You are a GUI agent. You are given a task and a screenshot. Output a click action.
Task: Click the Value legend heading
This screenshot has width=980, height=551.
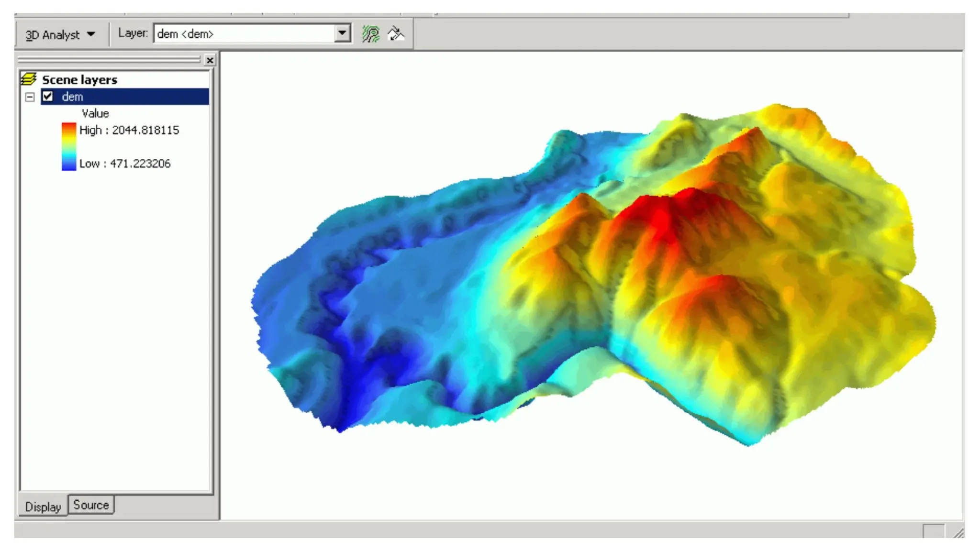pos(95,113)
